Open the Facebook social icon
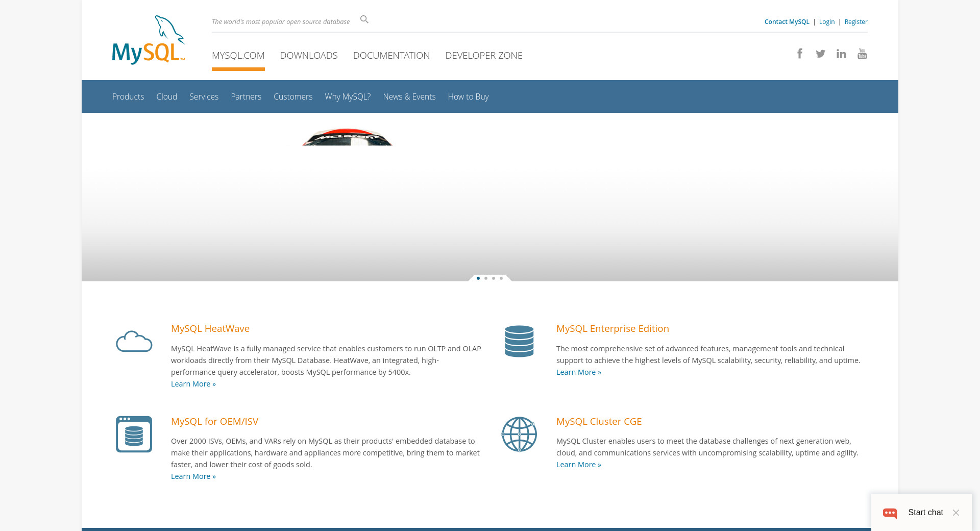Screen dimensions: 980x531 coord(800,54)
